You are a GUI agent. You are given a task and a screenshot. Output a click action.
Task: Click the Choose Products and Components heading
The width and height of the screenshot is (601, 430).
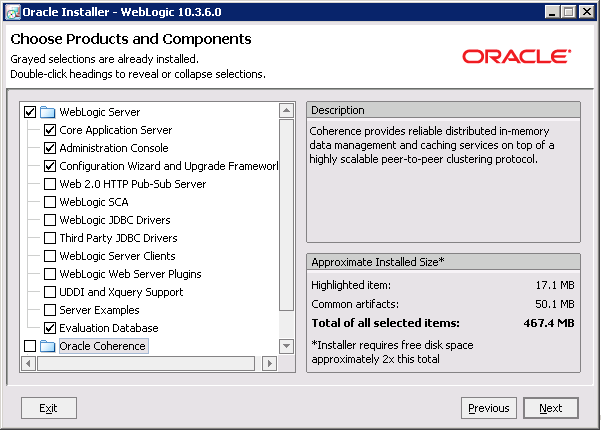pos(131,39)
